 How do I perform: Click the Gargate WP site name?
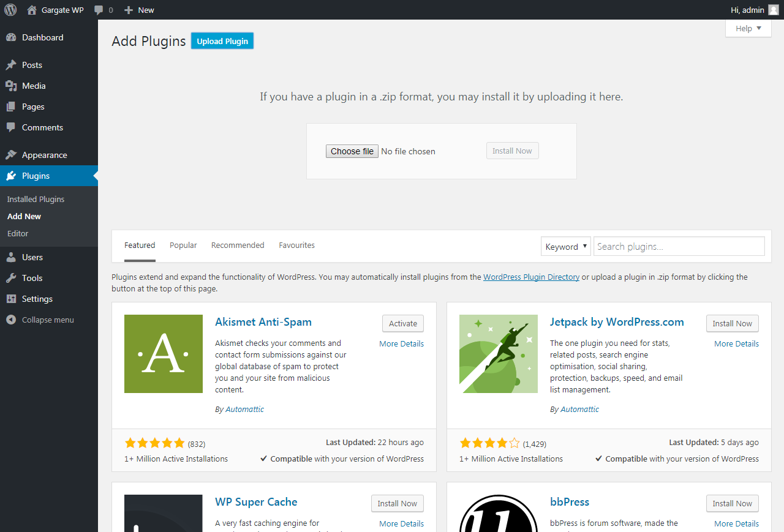point(63,10)
